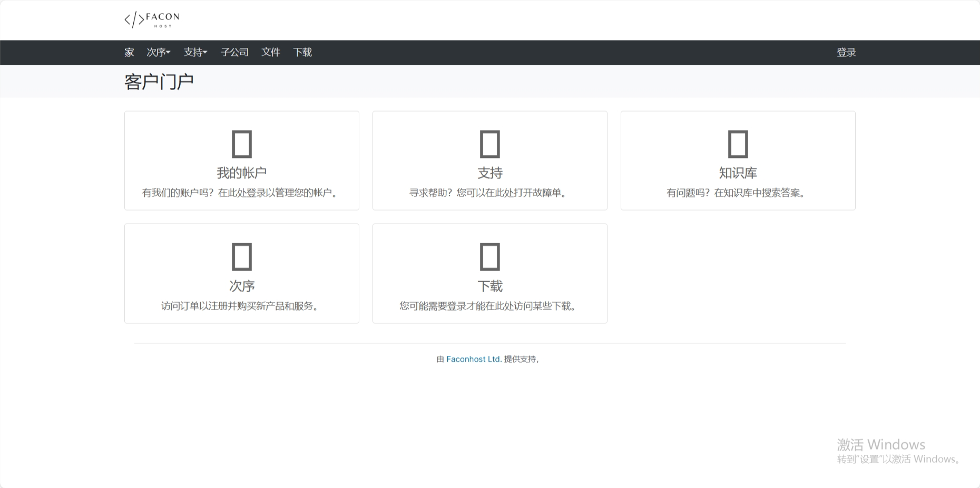Click the 我的帐户 panel icon

point(241,143)
